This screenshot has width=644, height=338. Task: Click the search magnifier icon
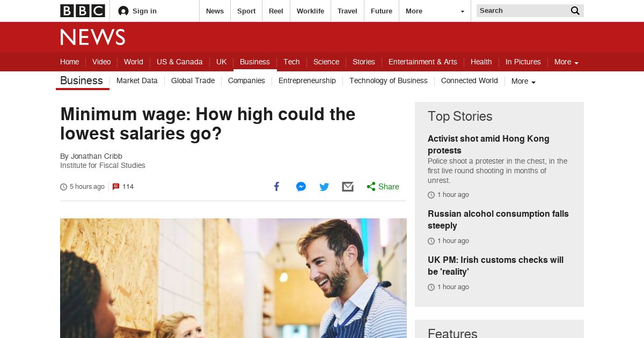(575, 11)
